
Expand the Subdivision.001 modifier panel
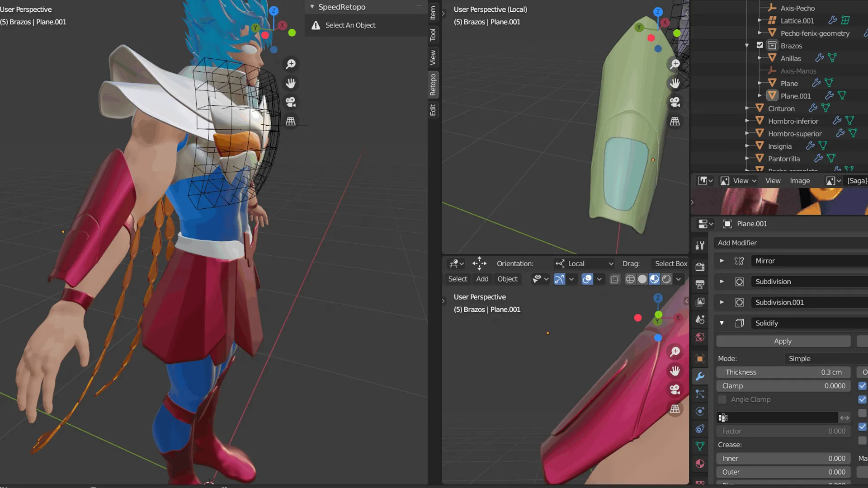click(x=722, y=302)
